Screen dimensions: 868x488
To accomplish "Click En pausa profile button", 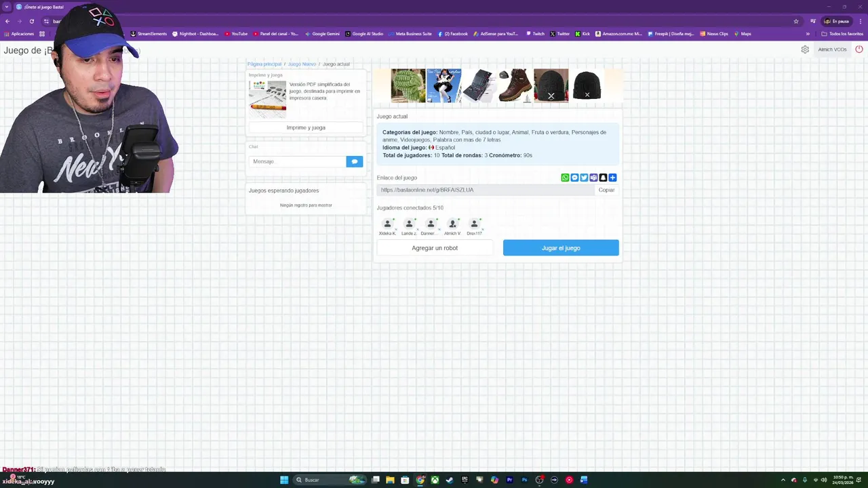I will coord(837,21).
